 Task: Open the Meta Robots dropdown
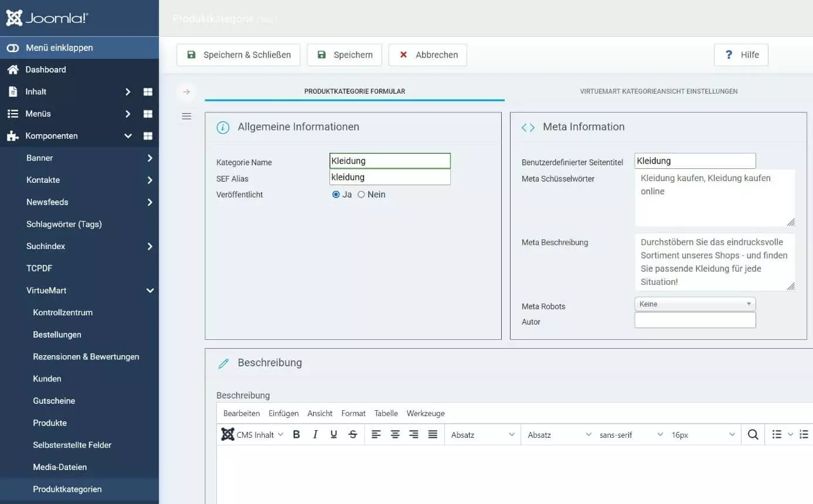click(695, 304)
